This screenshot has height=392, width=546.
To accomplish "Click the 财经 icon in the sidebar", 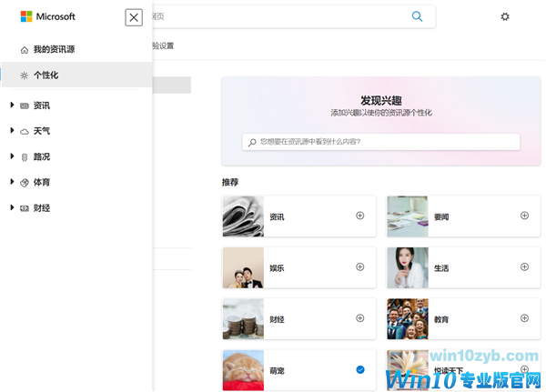I will [x=25, y=207].
